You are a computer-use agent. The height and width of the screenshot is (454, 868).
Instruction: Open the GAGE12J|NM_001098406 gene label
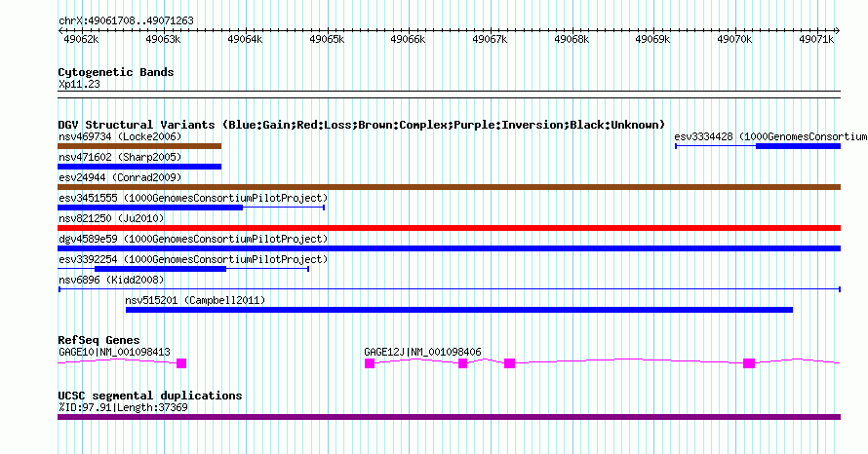click(x=422, y=352)
